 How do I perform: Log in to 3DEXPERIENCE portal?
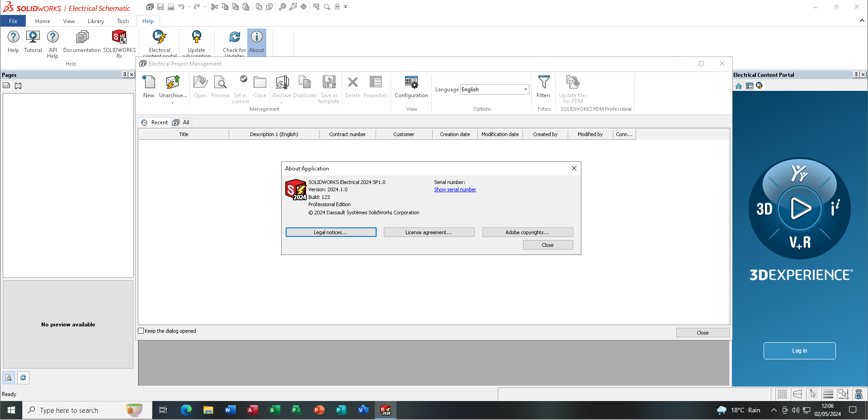click(x=799, y=351)
